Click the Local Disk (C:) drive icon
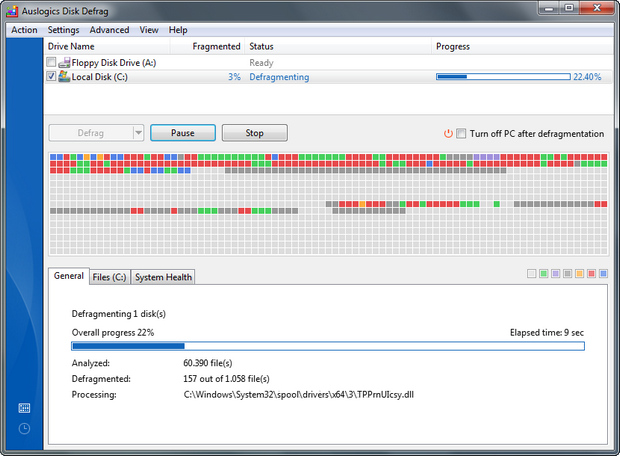Viewport: 620px width, 456px height. 64,76
